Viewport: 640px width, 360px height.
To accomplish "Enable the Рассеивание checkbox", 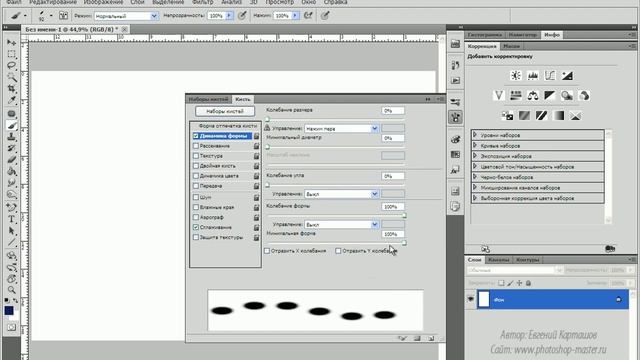I will click(x=196, y=146).
